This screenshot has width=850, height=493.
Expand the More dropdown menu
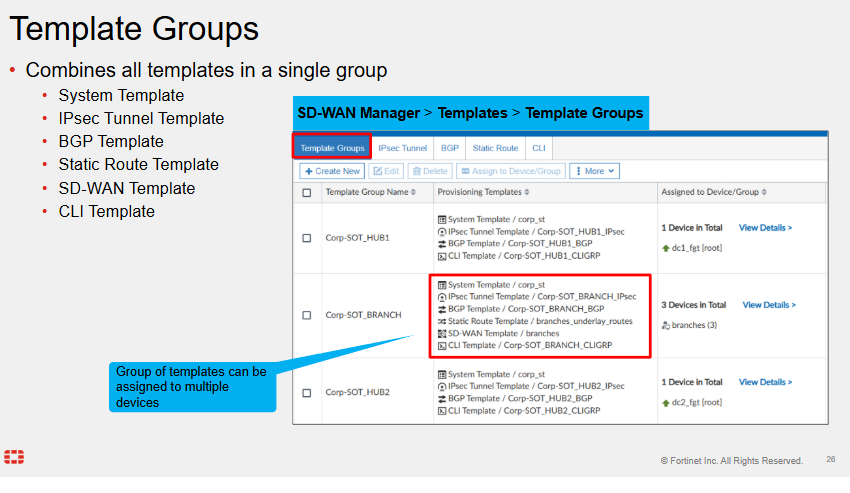coord(595,171)
